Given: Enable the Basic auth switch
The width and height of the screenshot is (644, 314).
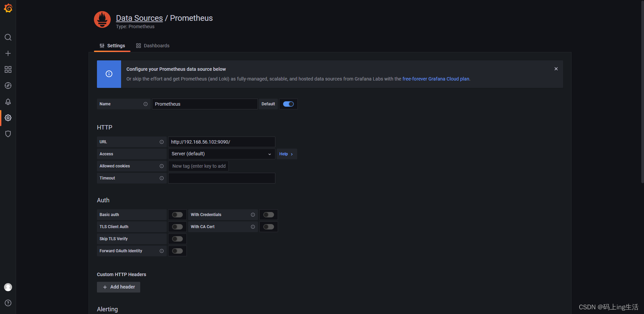Looking at the screenshot, I should pos(177,215).
